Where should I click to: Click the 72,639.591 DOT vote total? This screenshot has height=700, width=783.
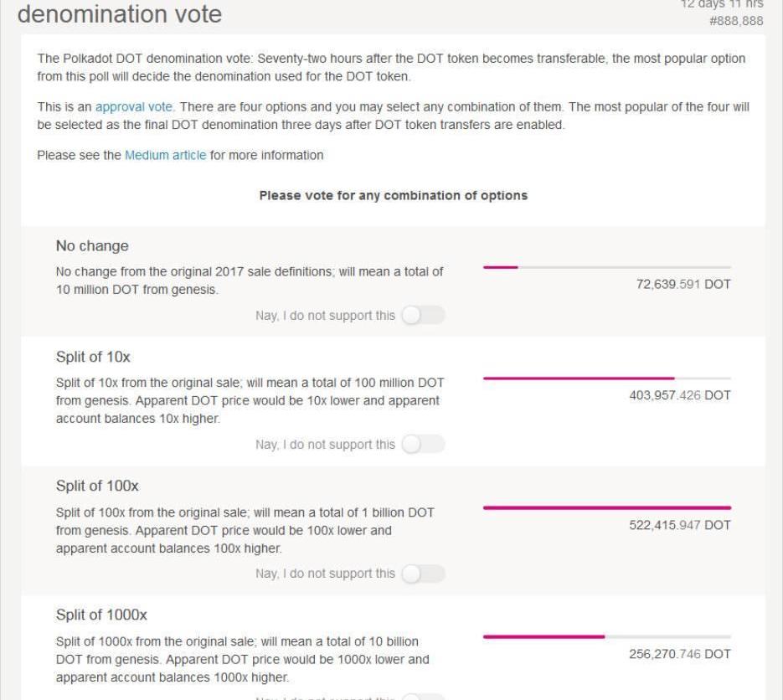click(683, 285)
